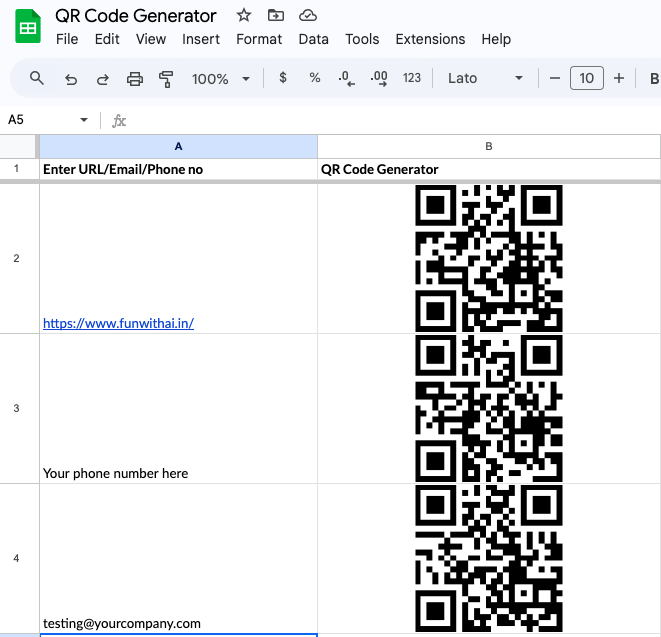Select row 4 header
Viewport: 661px width, 637px height.
[16, 558]
